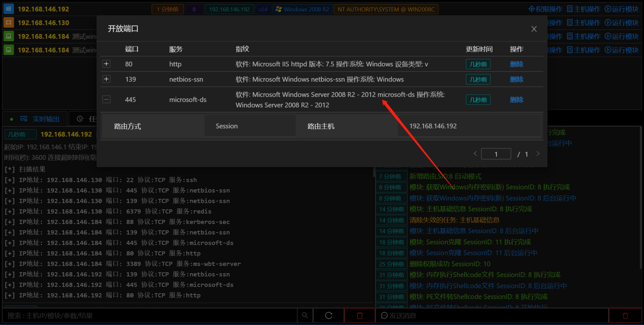Image resolution: width=644 pixels, height=325 pixels.
Task: Expand port 80 fingerprint details
Action: tap(106, 64)
